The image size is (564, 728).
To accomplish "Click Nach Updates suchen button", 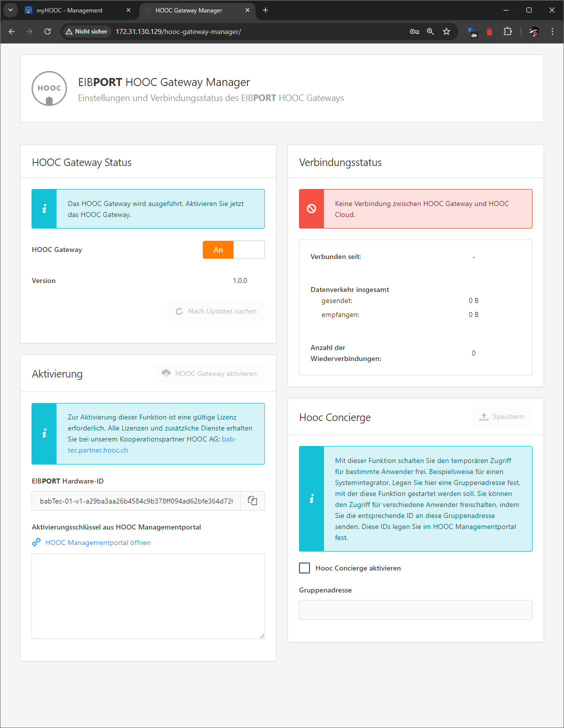I will pyautogui.click(x=216, y=311).
